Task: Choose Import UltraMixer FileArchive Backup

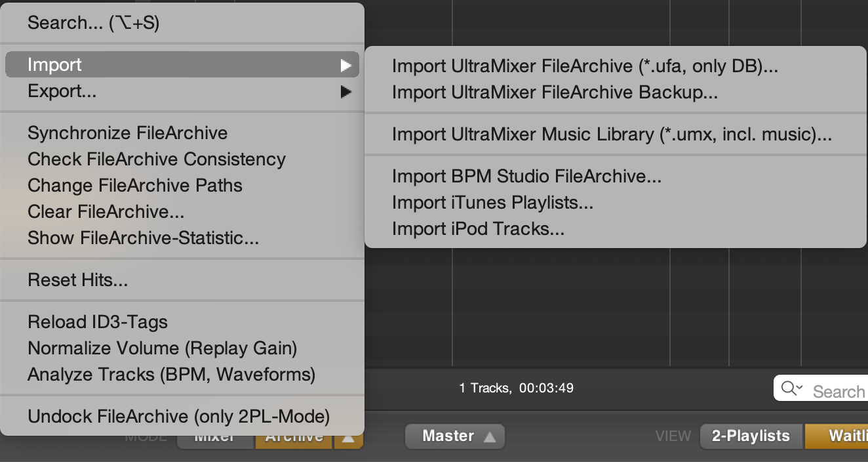Action: 555,93
